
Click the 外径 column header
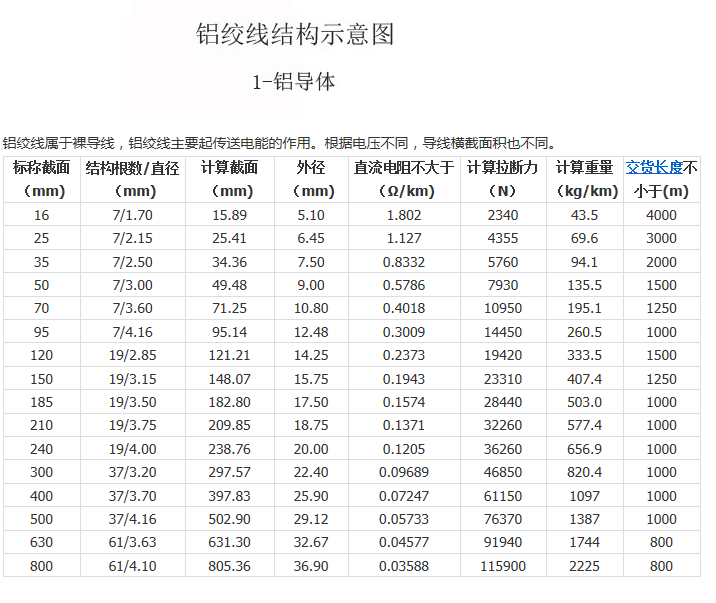click(311, 179)
